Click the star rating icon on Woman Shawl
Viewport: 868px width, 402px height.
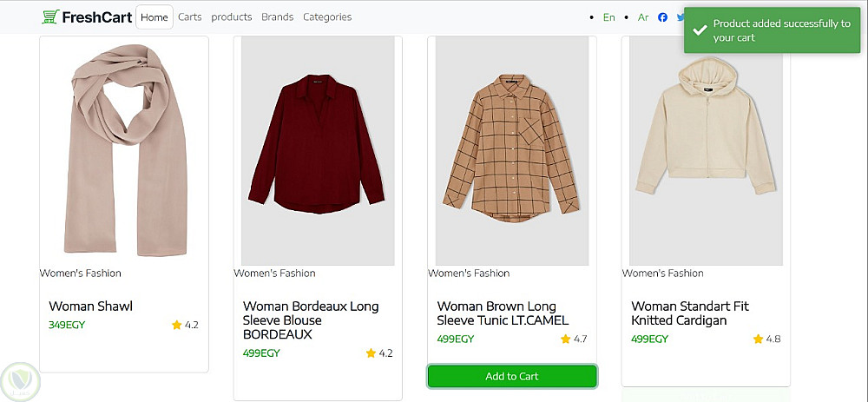[177, 326]
